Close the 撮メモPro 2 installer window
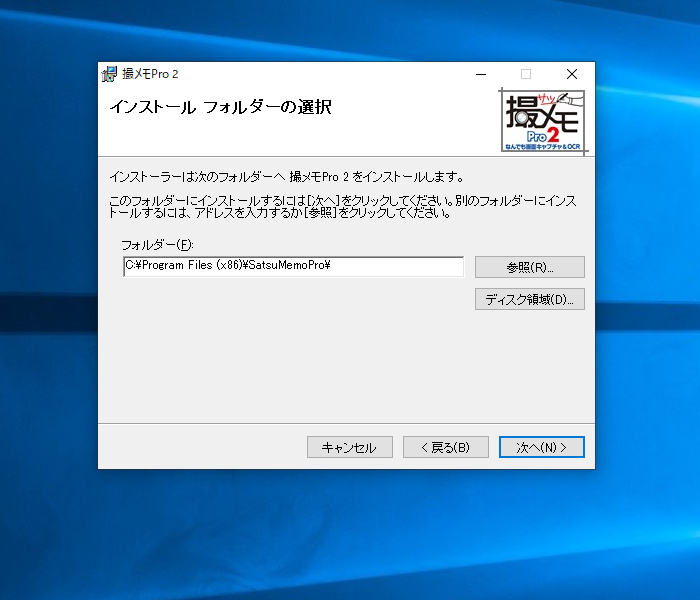Screen dimensions: 700x600 click(x=572, y=74)
